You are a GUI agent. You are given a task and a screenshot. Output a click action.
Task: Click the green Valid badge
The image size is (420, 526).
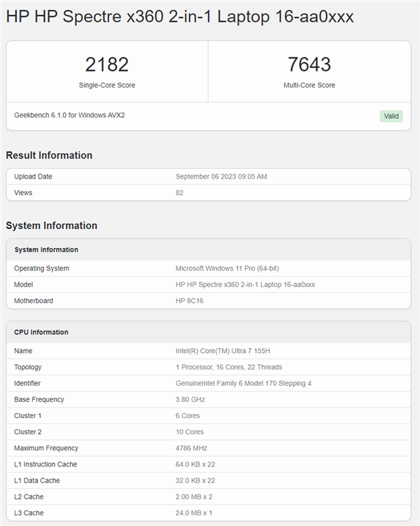(x=391, y=116)
